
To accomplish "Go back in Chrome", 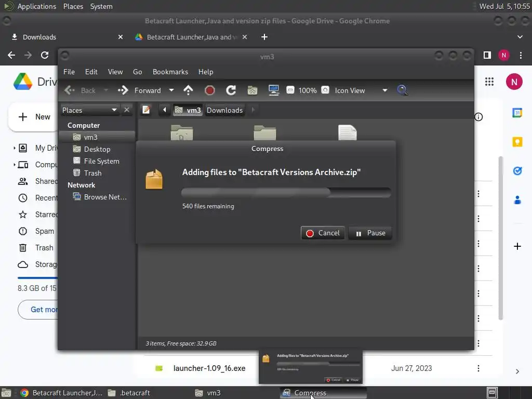I will (11, 55).
